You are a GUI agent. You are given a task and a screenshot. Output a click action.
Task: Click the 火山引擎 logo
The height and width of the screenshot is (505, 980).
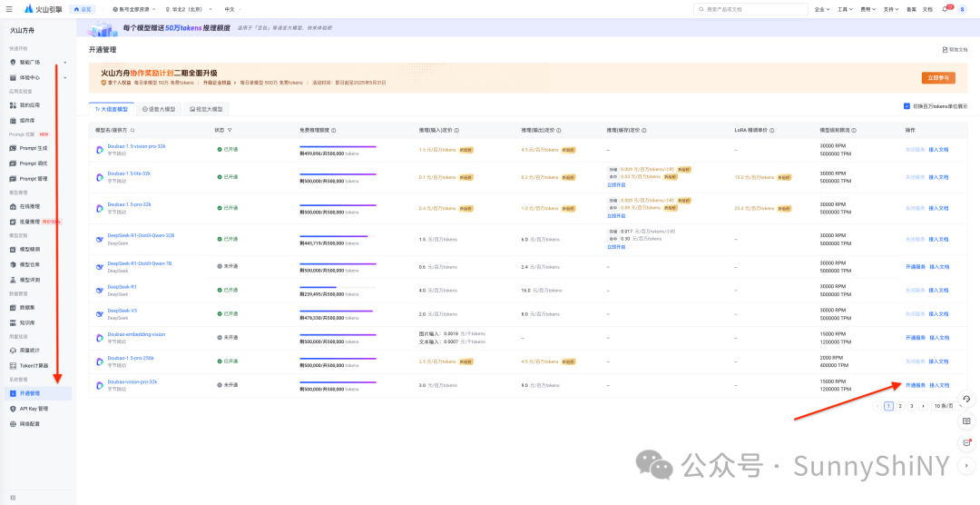click(44, 9)
